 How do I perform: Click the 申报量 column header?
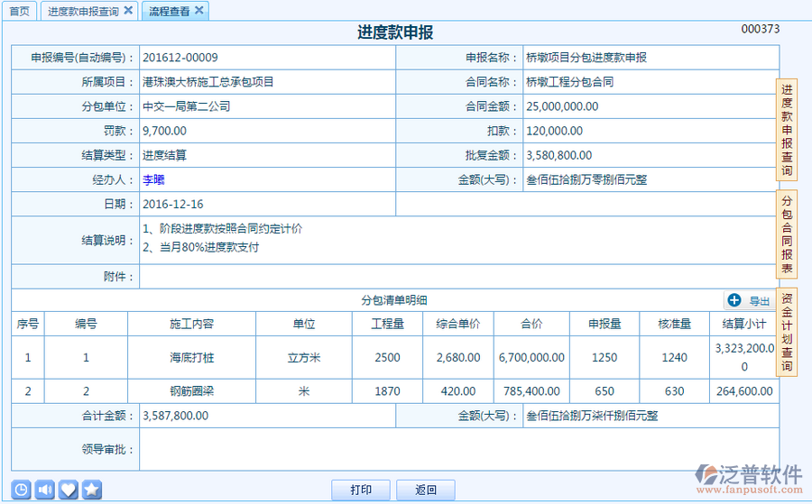pyautogui.click(x=604, y=324)
